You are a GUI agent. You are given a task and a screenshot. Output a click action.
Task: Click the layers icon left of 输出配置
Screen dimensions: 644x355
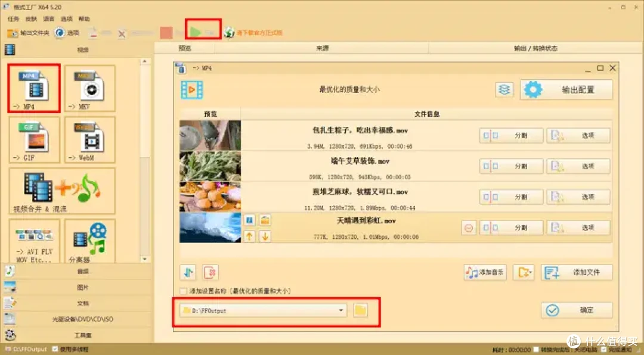(x=504, y=89)
